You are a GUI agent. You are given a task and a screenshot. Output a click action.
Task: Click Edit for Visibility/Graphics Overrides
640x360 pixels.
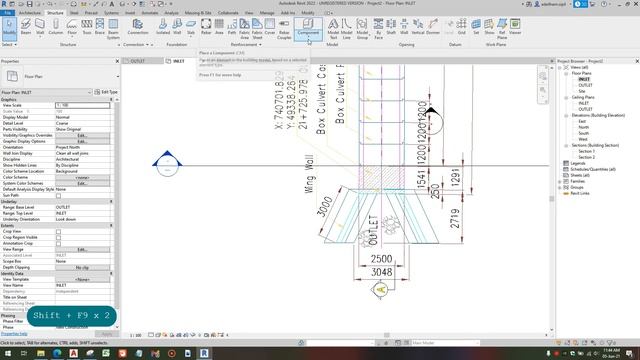82,136
